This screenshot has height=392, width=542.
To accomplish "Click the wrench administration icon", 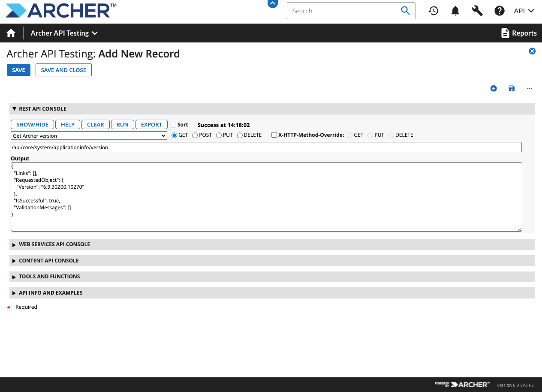I will point(477,11).
